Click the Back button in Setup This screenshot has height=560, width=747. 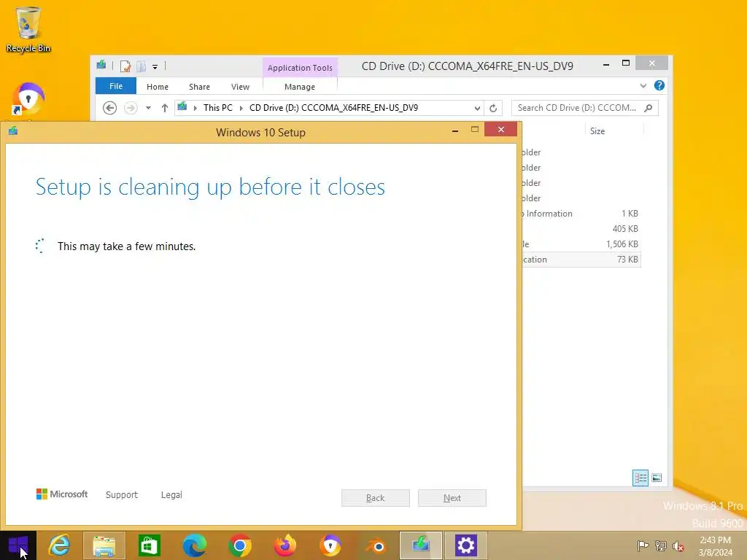[x=376, y=498]
